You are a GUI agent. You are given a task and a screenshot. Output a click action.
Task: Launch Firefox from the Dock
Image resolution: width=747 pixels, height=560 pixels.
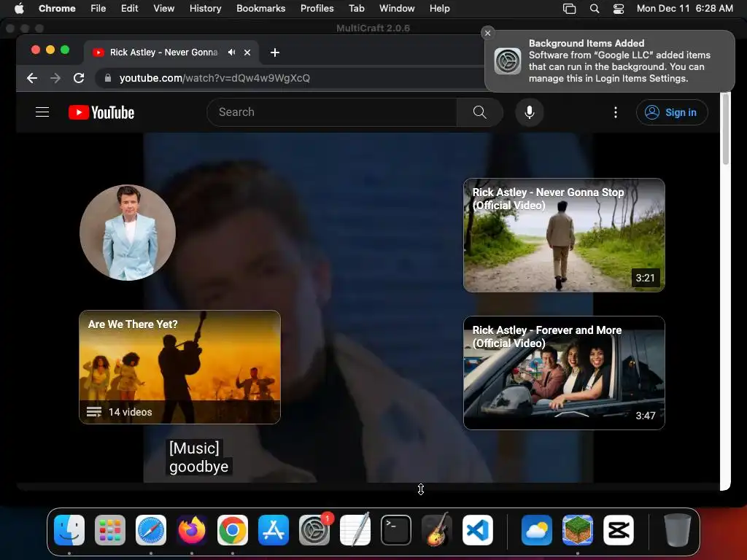click(x=192, y=530)
